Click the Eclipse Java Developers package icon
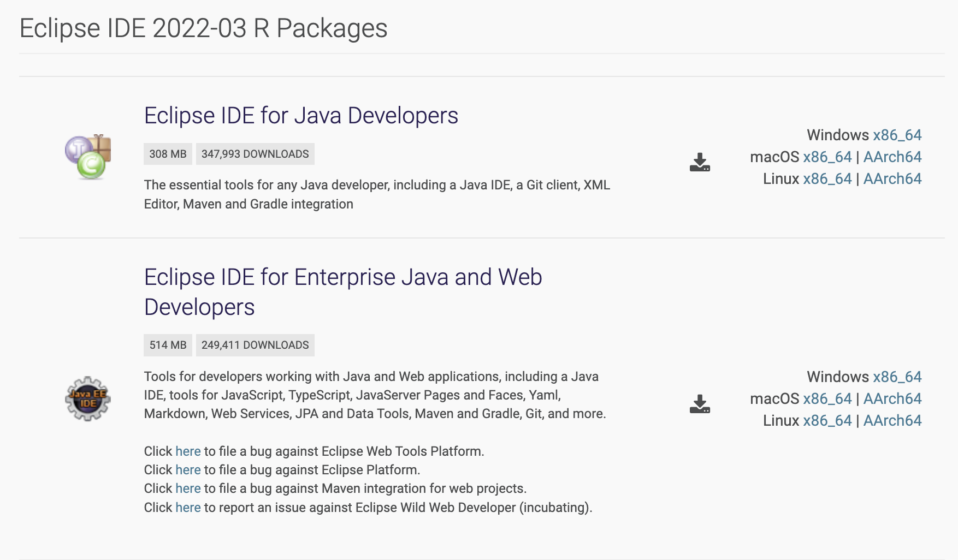 pos(88,157)
